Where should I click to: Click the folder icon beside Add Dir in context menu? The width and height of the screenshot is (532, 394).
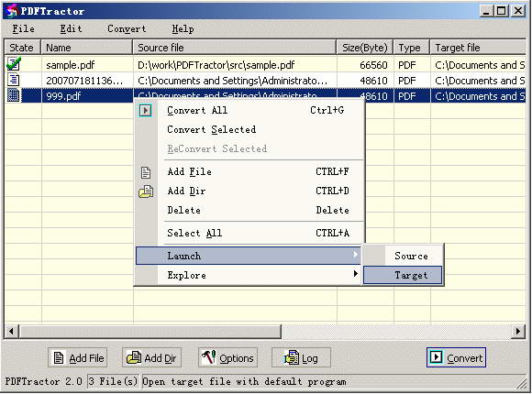146,192
